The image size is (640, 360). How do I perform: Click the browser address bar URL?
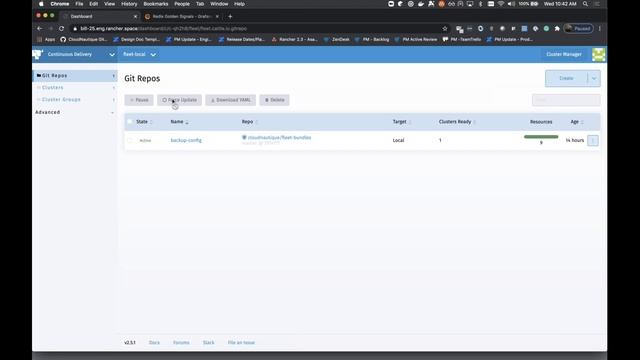[163, 29]
